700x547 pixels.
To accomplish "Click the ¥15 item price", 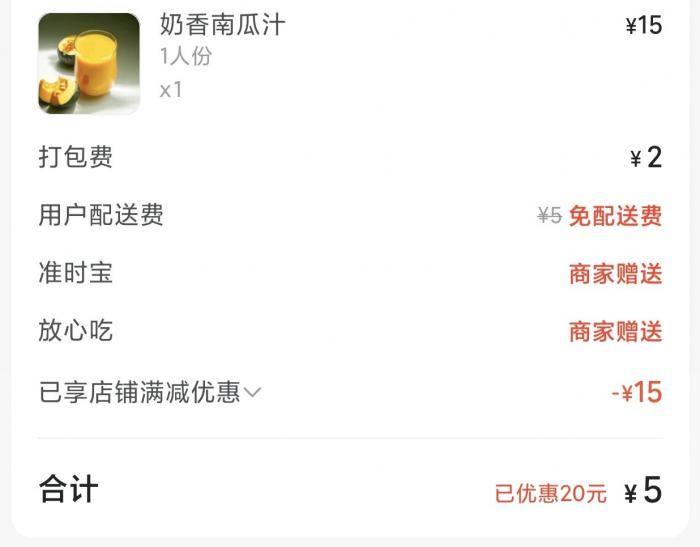I will [644, 25].
